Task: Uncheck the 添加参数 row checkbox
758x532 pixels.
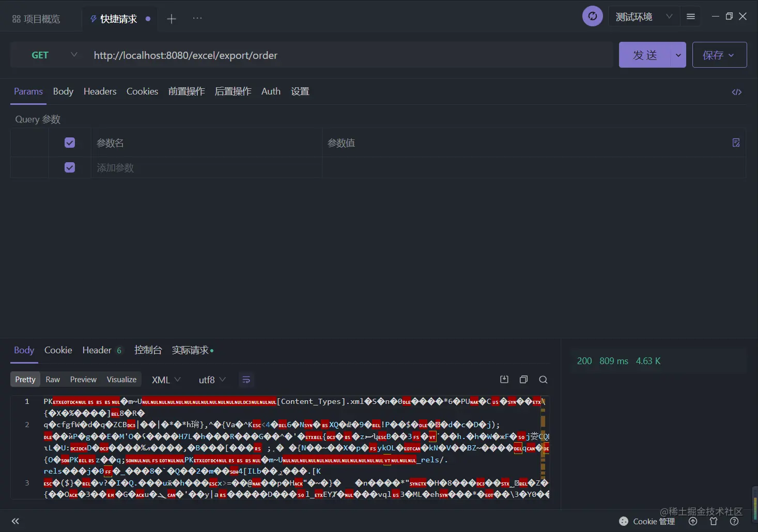Action: click(70, 167)
